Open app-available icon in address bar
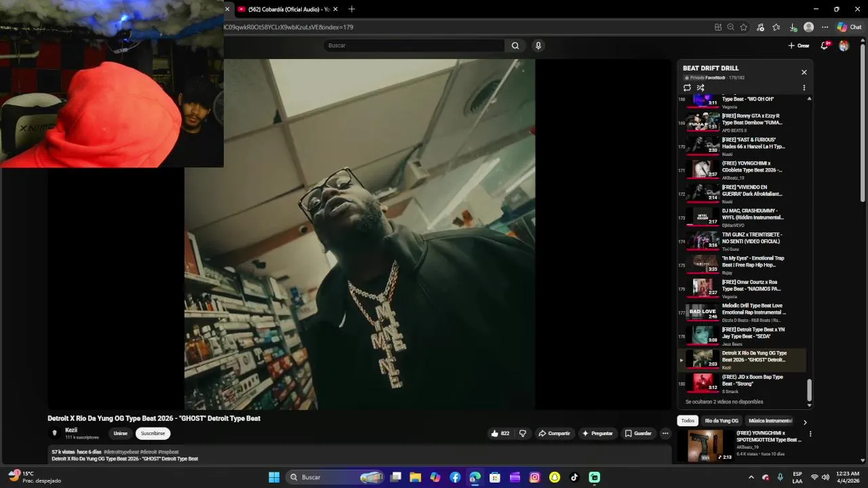The height and width of the screenshot is (488, 868). [x=717, y=27]
